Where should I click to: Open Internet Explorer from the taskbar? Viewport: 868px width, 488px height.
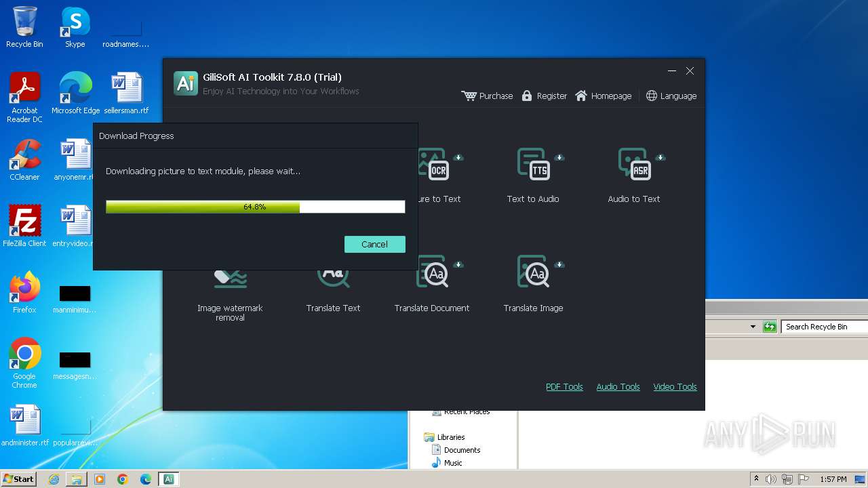pyautogui.click(x=54, y=479)
